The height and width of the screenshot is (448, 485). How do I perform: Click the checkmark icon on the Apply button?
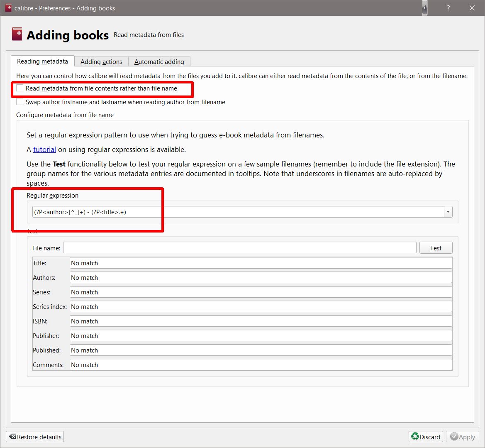pyautogui.click(x=454, y=436)
